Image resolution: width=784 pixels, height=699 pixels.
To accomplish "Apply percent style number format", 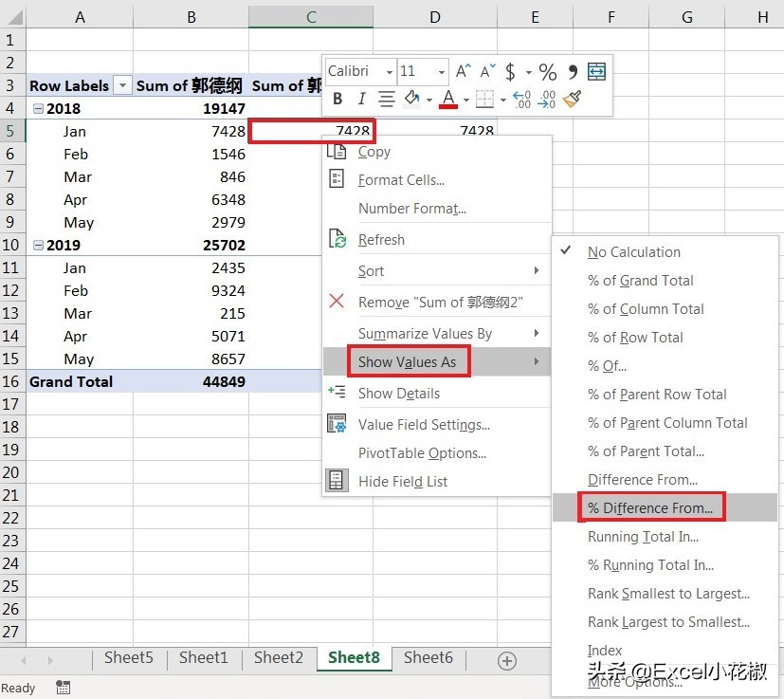I will coord(548,72).
